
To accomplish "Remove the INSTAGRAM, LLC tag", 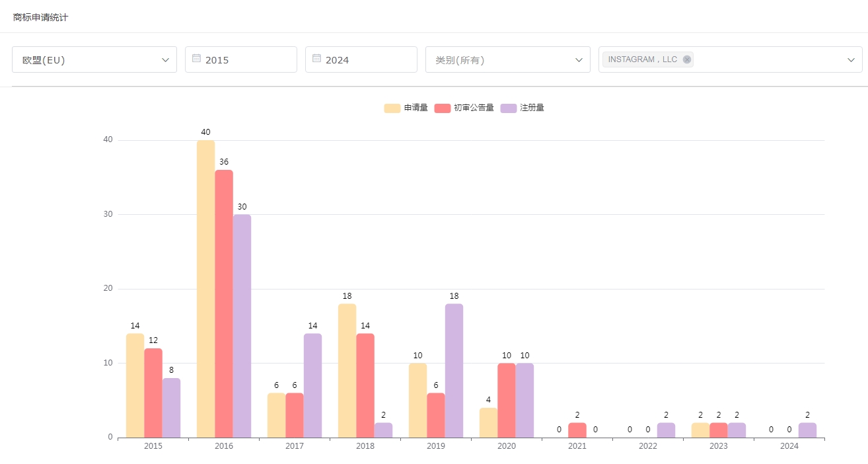I will [x=687, y=59].
